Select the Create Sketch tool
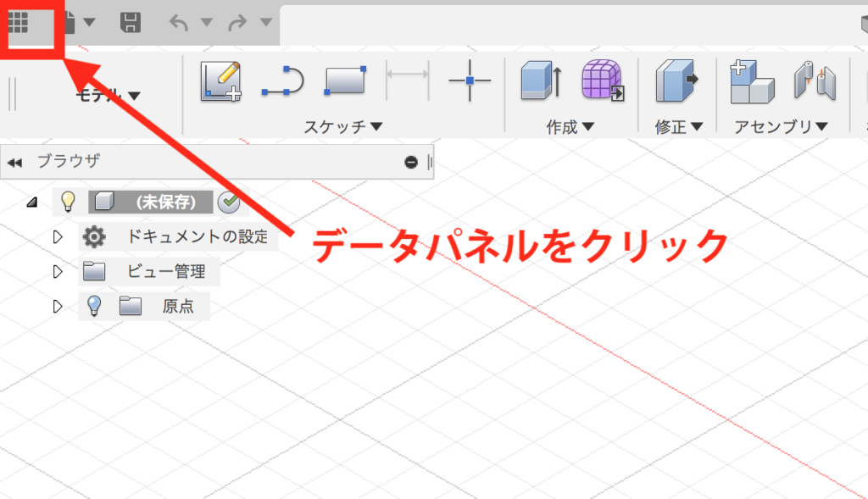 220,80
